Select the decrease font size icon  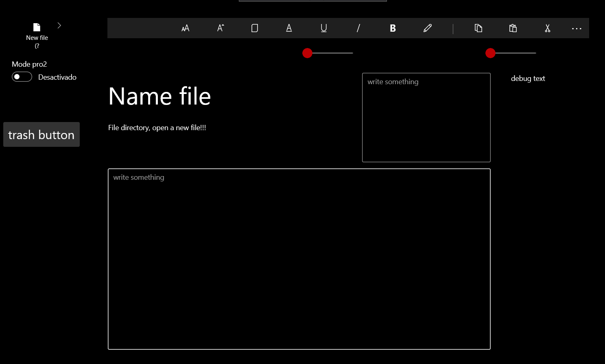pyautogui.click(x=185, y=28)
